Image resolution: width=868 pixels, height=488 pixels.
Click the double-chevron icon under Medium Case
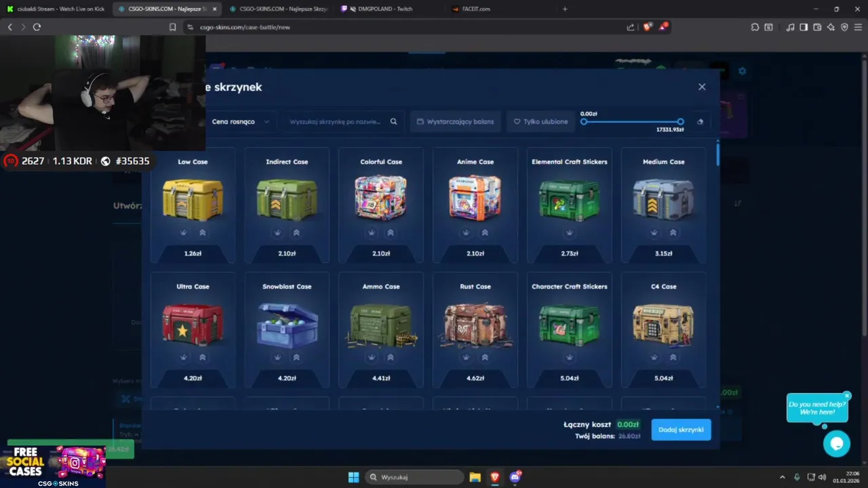[673, 232]
